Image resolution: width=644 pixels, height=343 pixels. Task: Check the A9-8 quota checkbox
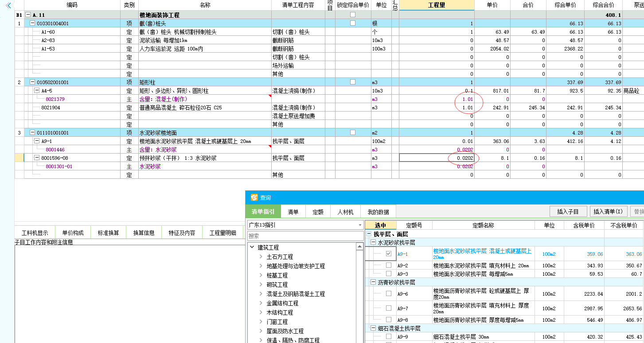point(389,320)
